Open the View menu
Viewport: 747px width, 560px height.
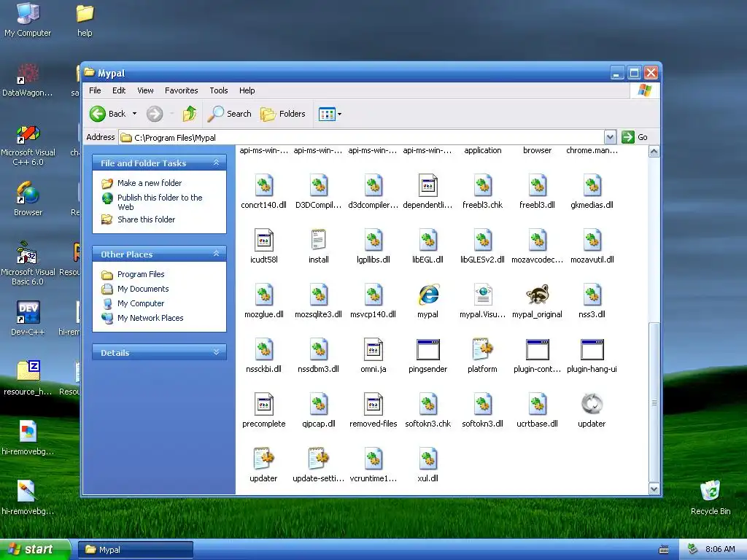[x=145, y=90]
